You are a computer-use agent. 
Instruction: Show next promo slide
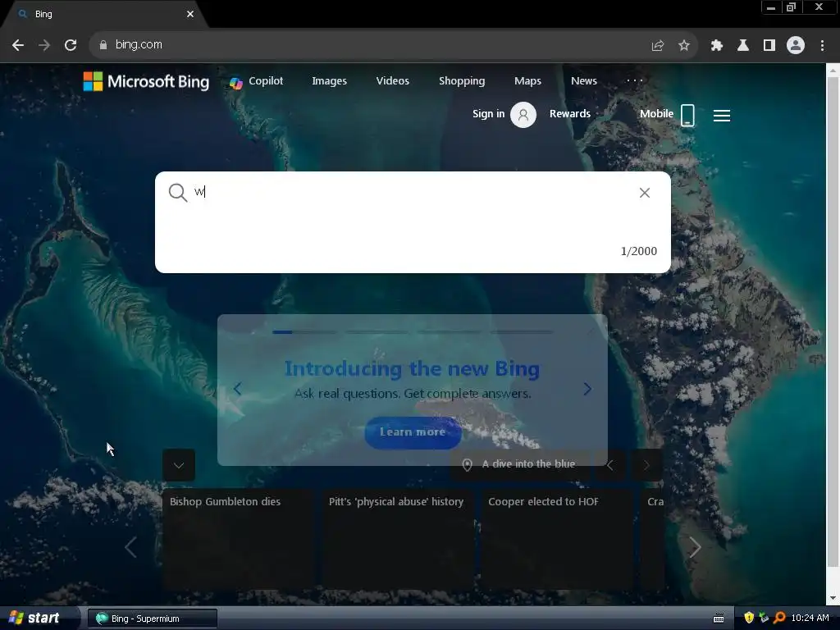[587, 389]
